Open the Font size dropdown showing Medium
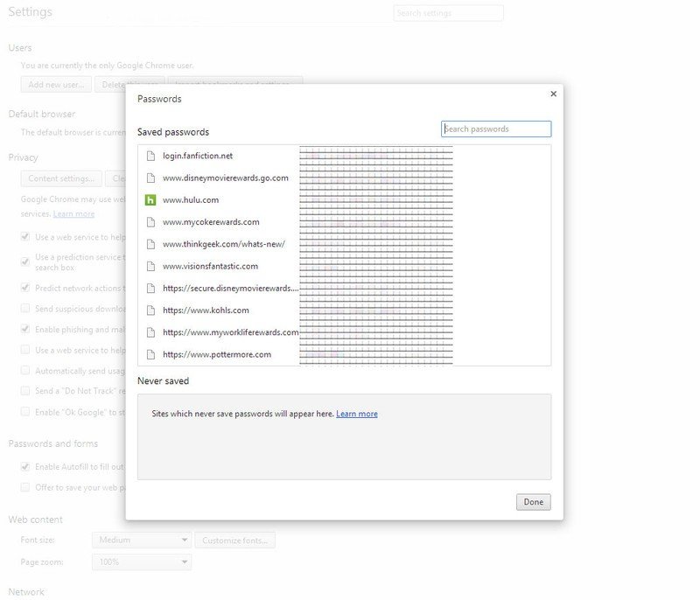 [x=142, y=540]
